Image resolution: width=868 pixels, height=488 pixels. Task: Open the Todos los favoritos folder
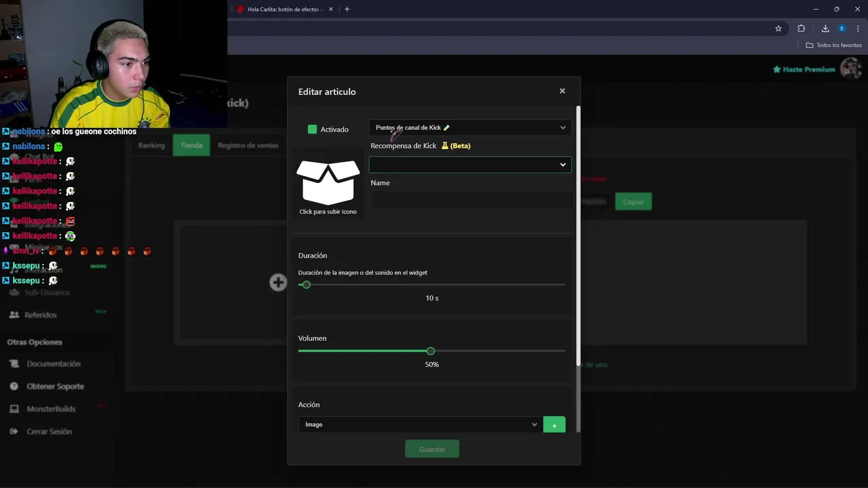[833, 45]
